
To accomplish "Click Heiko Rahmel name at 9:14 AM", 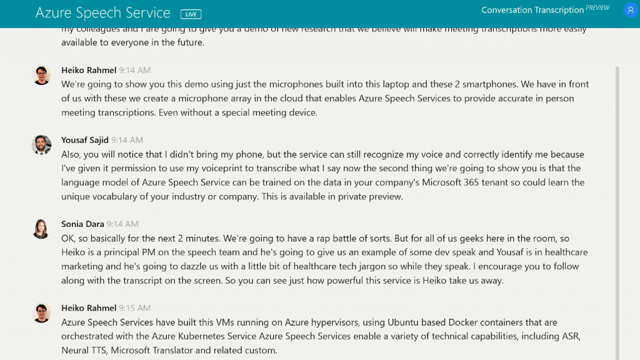I will [89, 70].
